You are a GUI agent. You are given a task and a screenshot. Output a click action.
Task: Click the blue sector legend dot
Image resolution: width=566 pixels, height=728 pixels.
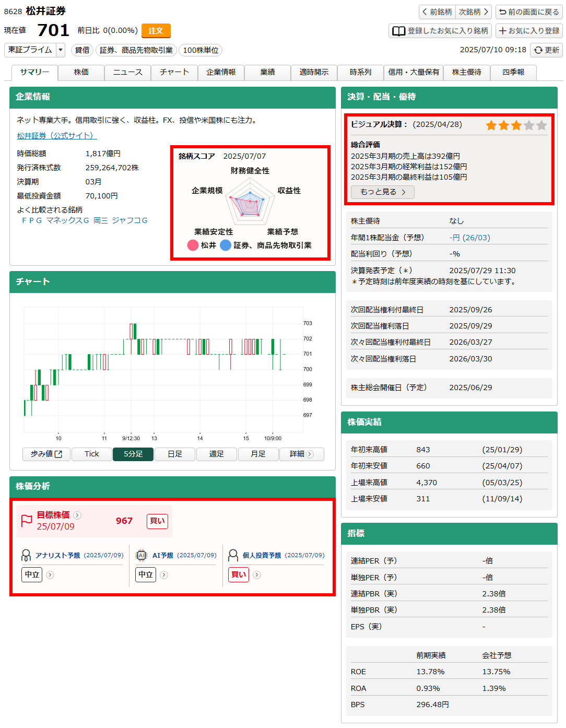(x=226, y=245)
